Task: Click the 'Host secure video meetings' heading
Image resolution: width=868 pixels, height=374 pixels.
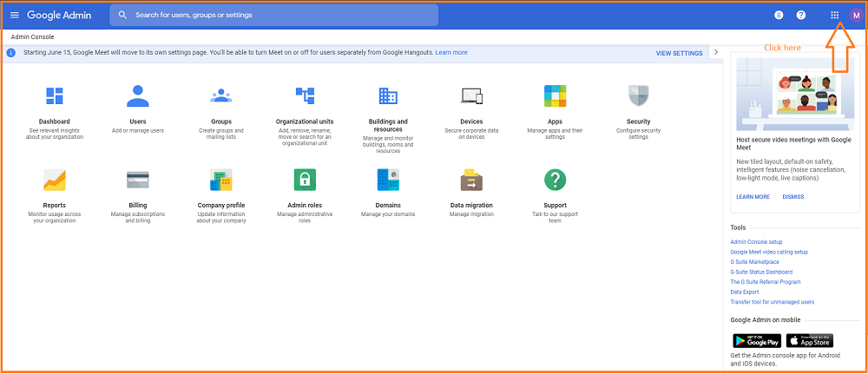Action: pos(794,144)
